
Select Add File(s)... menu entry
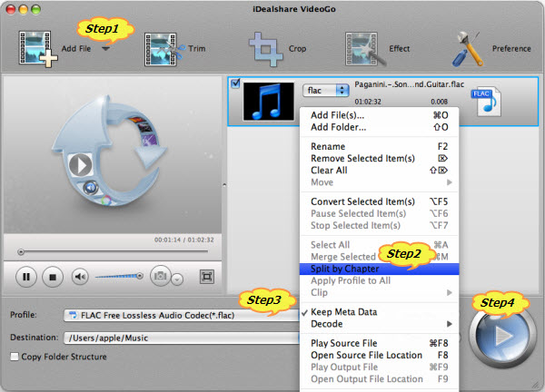coord(379,115)
